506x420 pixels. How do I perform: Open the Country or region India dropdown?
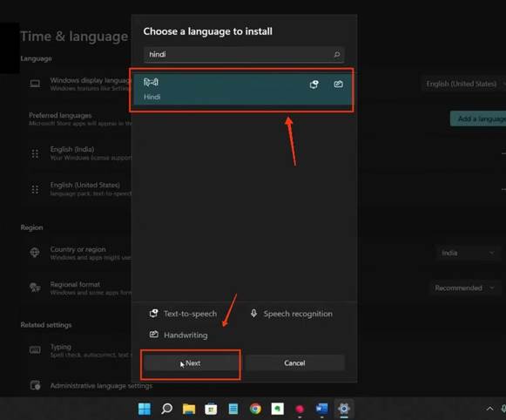(x=468, y=253)
